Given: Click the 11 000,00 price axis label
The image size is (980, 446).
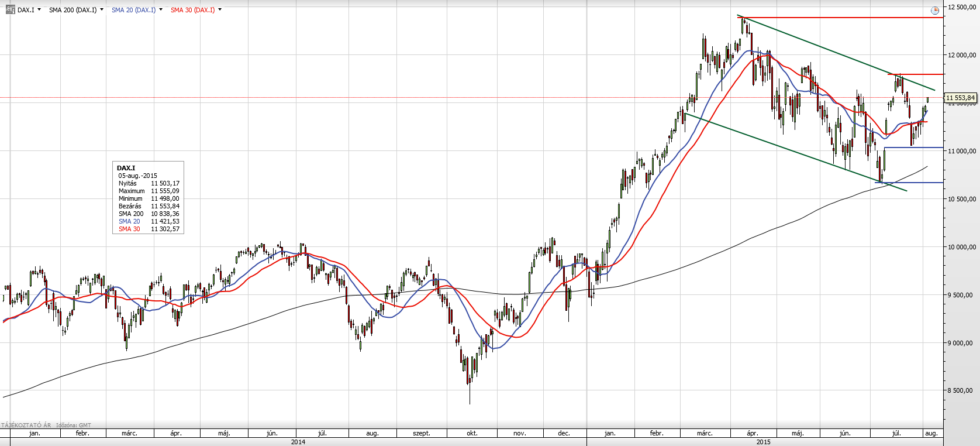Looking at the screenshot, I should click(x=961, y=151).
